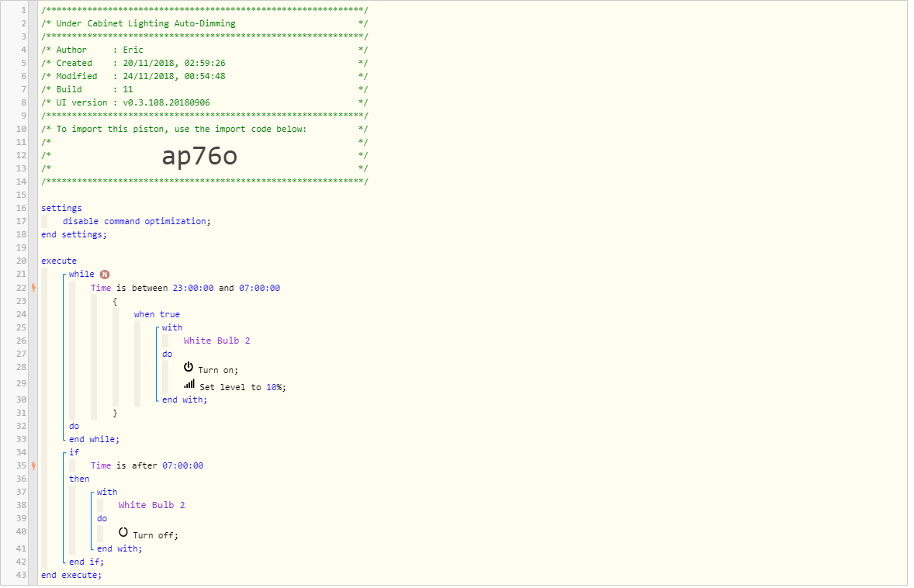The image size is (914, 588).
Task: Open the settings block keyword
Action: (x=61, y=208)
